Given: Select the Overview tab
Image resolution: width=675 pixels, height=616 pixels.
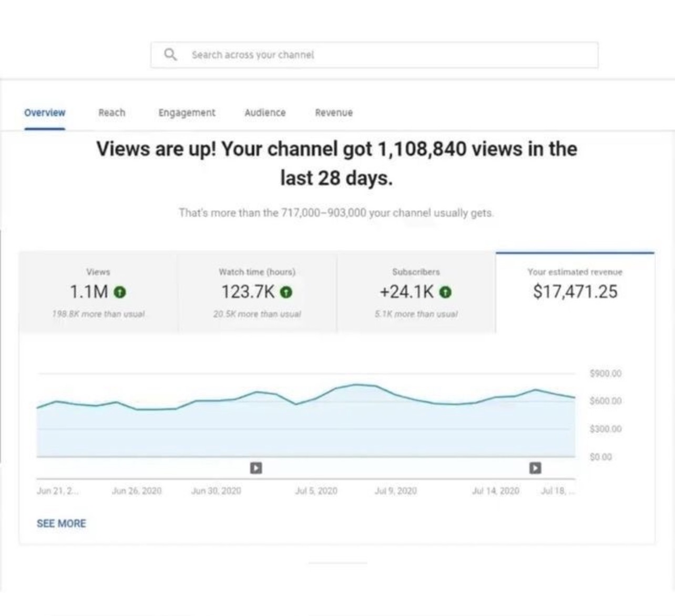Looking at the screenshot, I should (45, 112).
